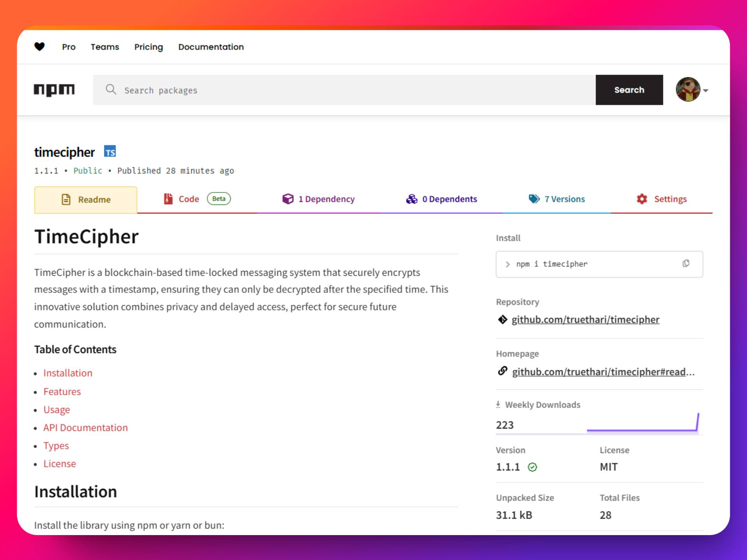Image resolution: width=747 pixels, height=560 pixels.
Task: Click the search magnifier icon
Action: [x=111, y=89]
